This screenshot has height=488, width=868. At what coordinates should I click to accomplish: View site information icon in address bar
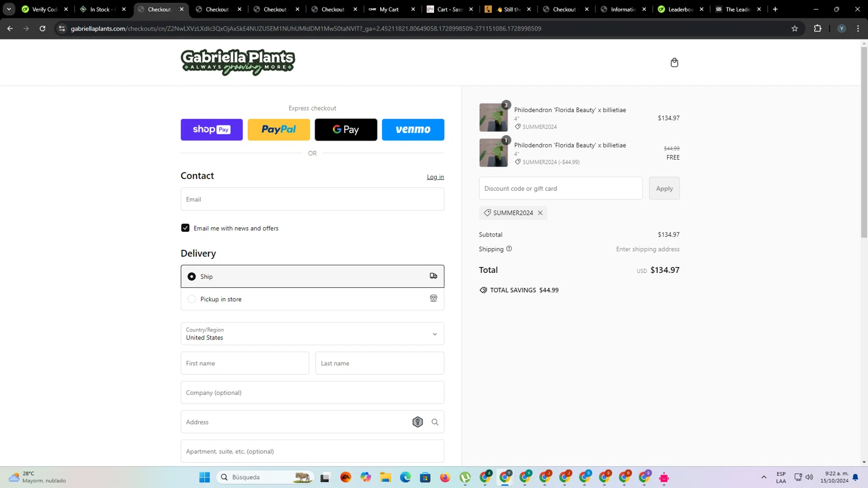tap(62, 28)
